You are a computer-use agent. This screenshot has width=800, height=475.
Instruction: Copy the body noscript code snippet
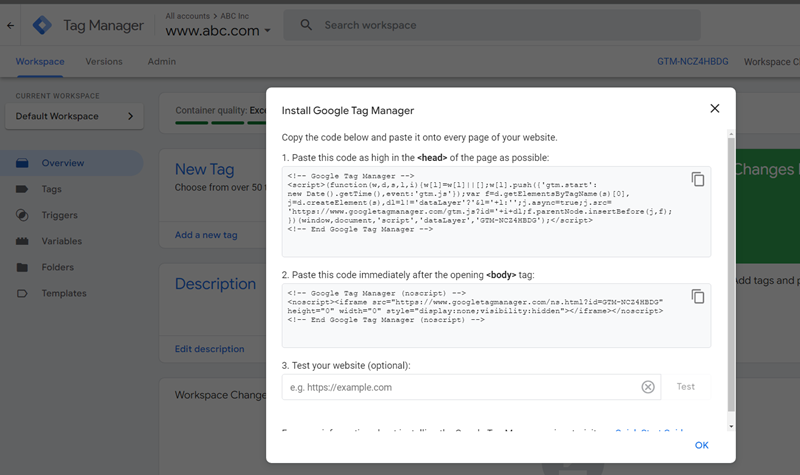coord(697,296)
